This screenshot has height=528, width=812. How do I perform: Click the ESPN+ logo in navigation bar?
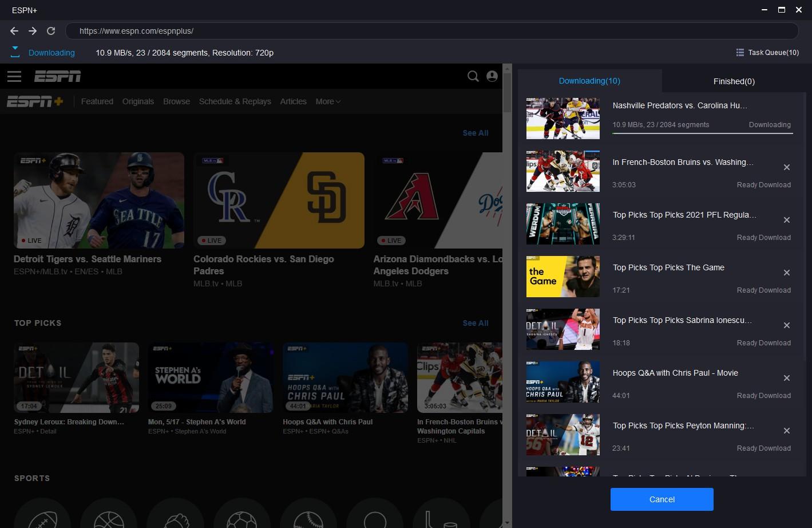[35, 101]
